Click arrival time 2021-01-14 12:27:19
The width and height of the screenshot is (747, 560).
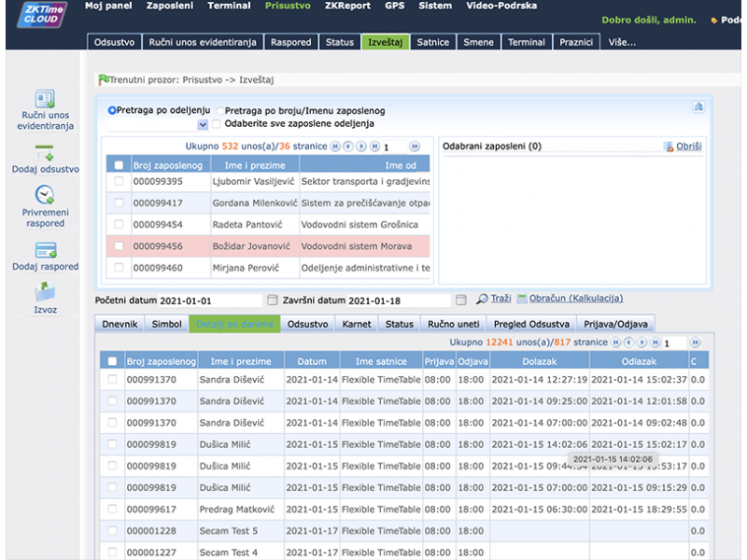(x=540, y=380)
